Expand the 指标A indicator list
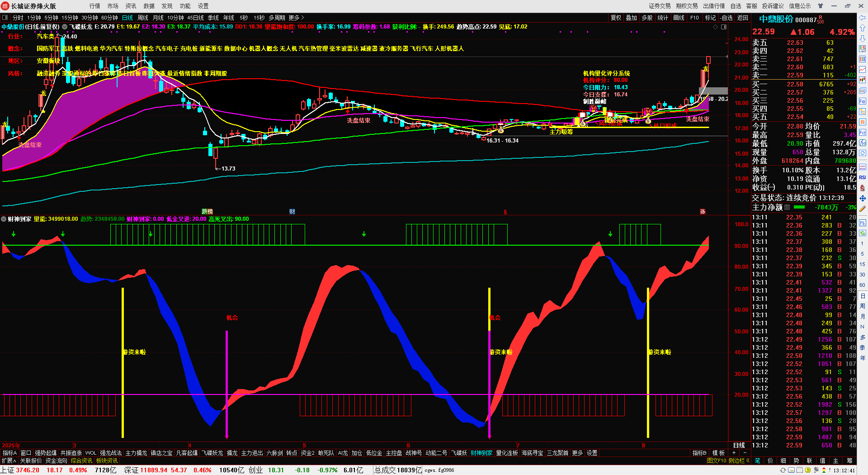The width and height of the screenshot is (868, 475). click(9, 453)
